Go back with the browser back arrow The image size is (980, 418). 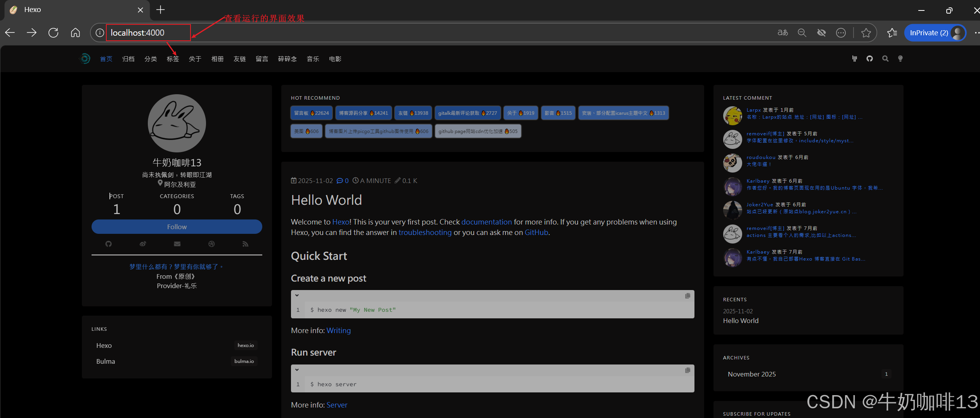point(10,33)
